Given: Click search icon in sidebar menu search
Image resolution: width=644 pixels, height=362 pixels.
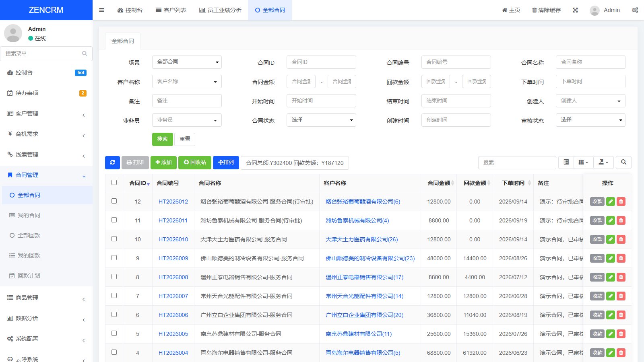Looking at the screenshot, I should click(x=85, y=53).
